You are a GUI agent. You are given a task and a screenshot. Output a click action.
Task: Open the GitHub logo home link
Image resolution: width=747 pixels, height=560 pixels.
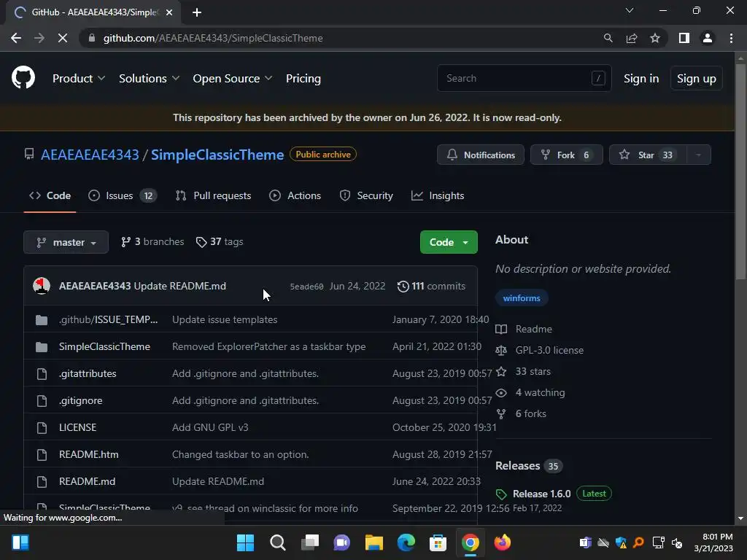click(23, 78)
